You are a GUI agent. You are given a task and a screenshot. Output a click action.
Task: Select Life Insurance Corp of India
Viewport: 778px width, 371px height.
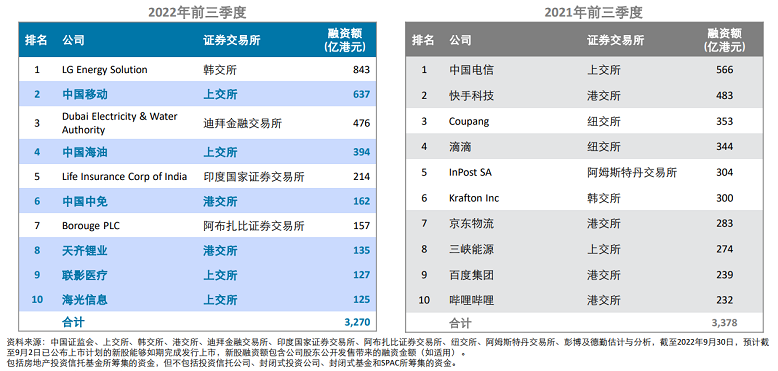(x=124, y=177)
